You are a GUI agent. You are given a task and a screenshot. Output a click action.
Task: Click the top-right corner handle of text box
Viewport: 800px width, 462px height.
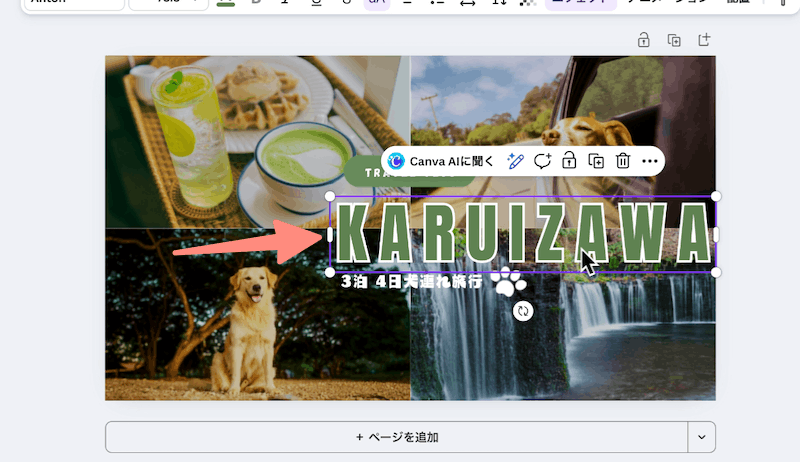coord(716,196)
